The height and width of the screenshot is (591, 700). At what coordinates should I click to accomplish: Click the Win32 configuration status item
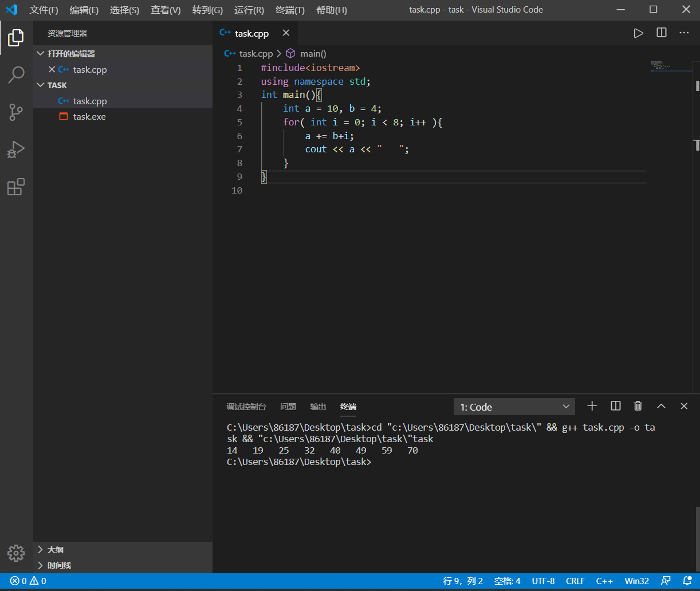pos(637,581)
